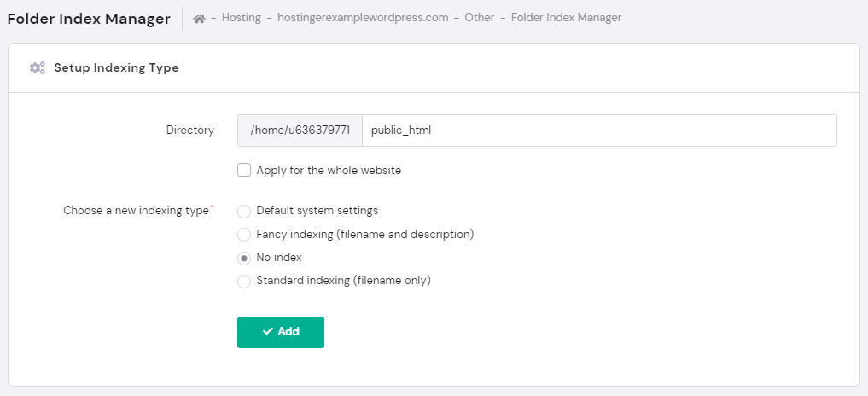Click the Choose a new indexing type label
This screenshot has width=868, height=396.
[136, 211]
